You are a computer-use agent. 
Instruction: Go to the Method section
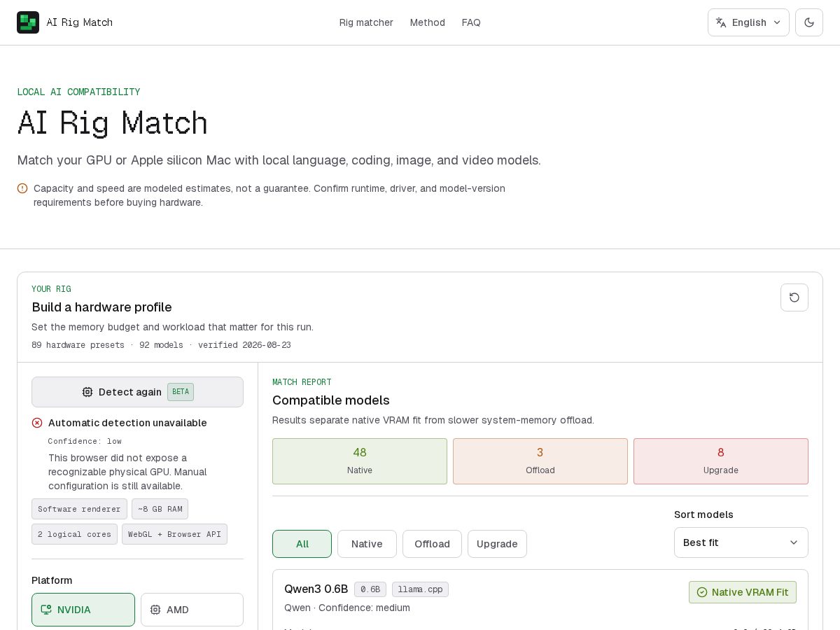click(x=428, y=22)
